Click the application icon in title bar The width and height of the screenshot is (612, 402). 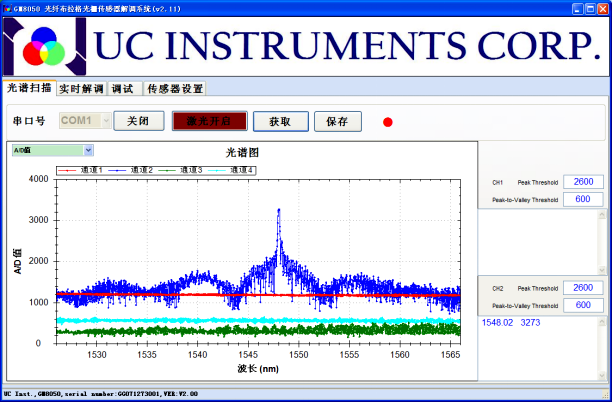[7, 9]
